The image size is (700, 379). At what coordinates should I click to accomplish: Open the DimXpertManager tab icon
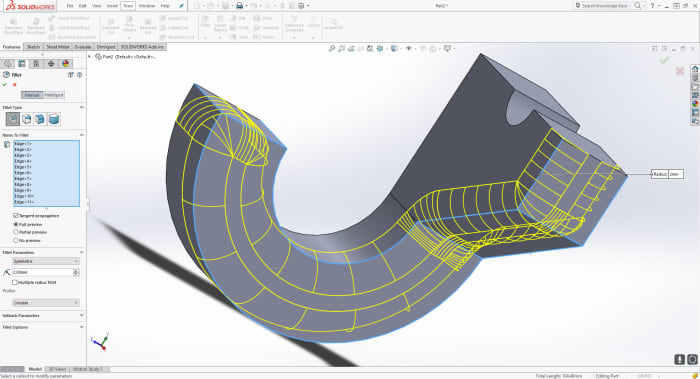pyautogui.click(x=51, y=64)
